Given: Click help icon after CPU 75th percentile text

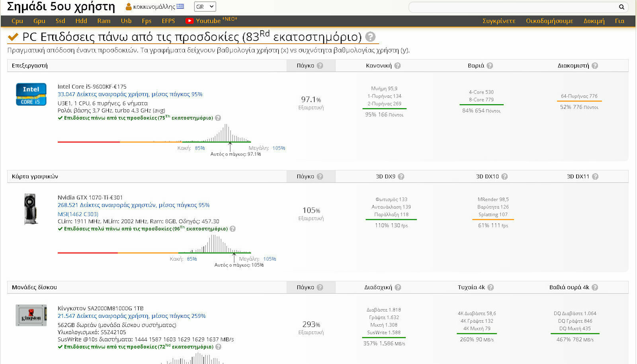Looking at the screenshot, I should point(218,118).
